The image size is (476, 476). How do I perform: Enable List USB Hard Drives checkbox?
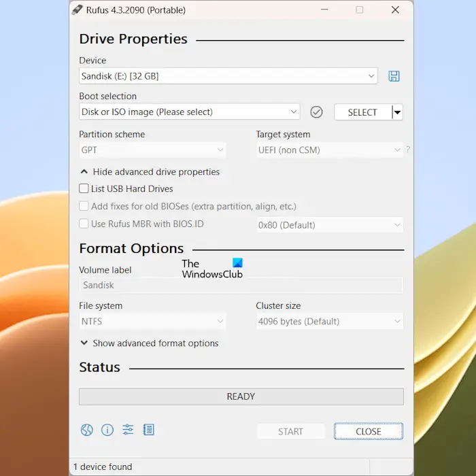point(84,188)
